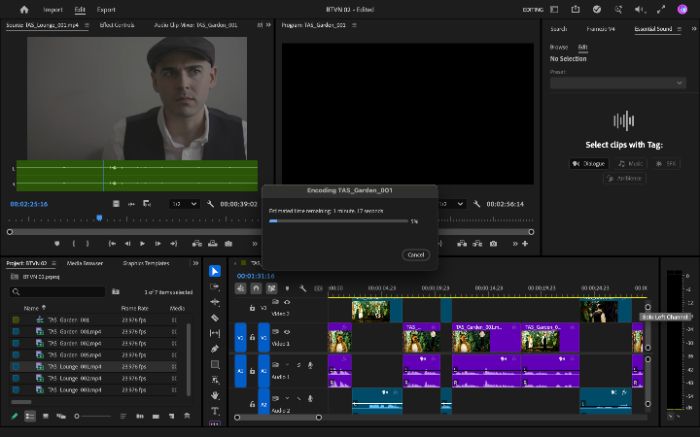Toggle Video 1 track output eye
This screenshot has height=437, width=700.
287,332
